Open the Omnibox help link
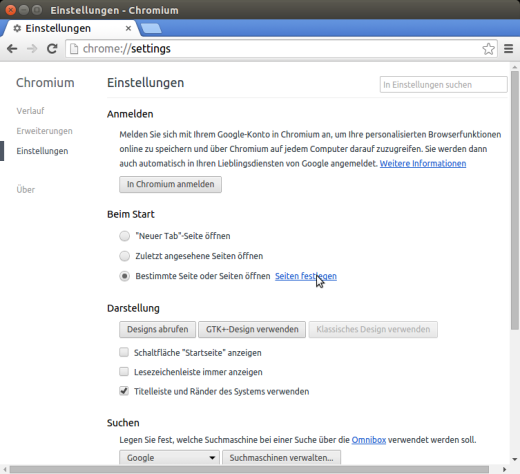This screenshot has height=474, width=520. pos(369,440)
